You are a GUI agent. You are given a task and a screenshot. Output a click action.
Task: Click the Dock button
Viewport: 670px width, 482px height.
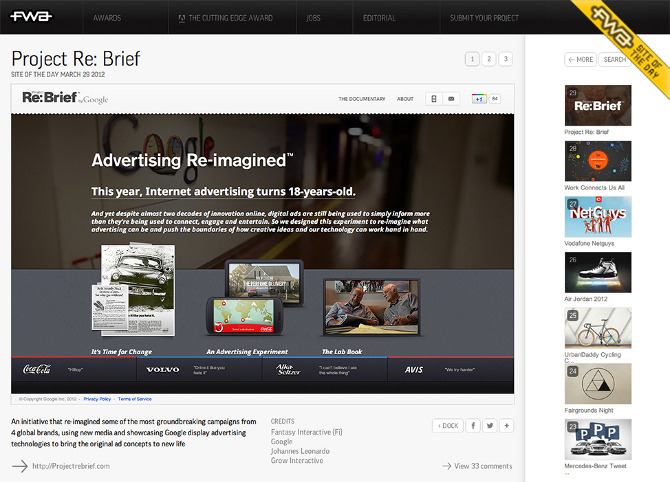448,426
